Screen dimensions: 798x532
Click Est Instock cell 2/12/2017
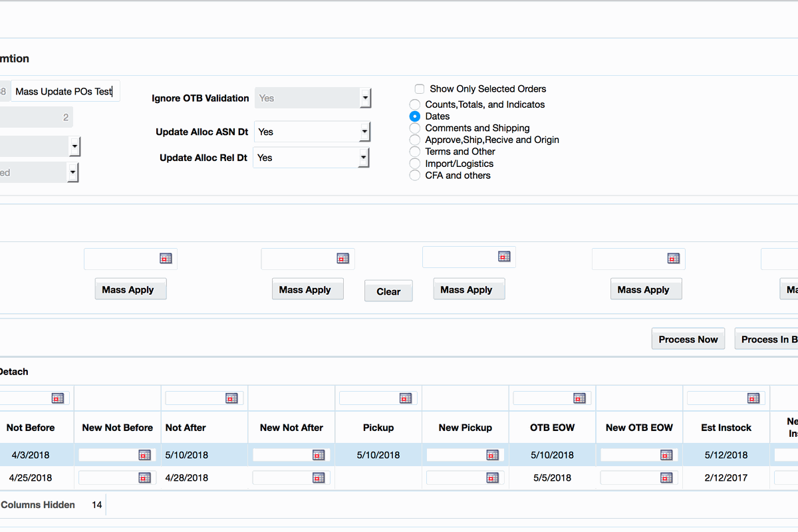[726, 477]
